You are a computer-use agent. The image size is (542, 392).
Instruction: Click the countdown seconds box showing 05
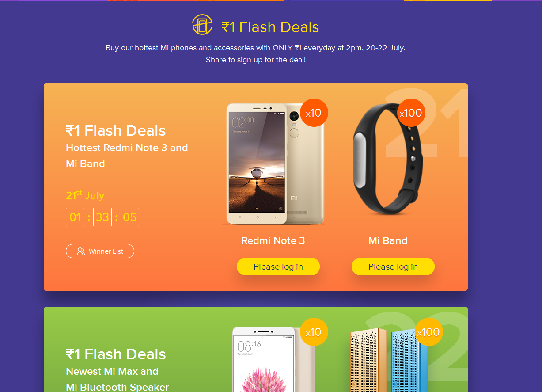coord(130,217)
